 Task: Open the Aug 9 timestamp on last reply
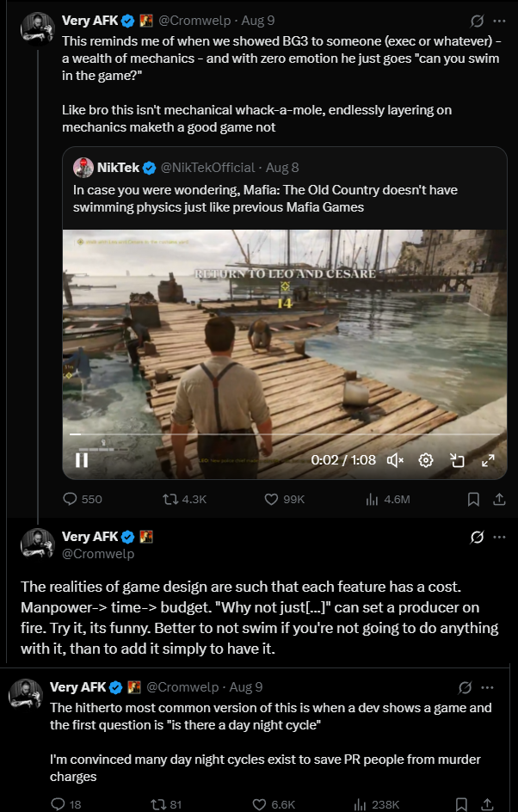click(x=246, y=687)
